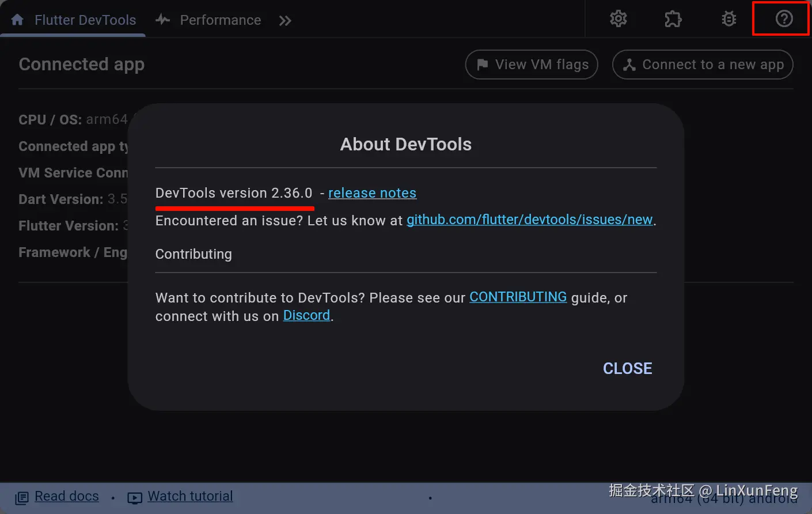Open the Read docs link
Viewport: 812px width, 514px height.
[x=67, y=496]
